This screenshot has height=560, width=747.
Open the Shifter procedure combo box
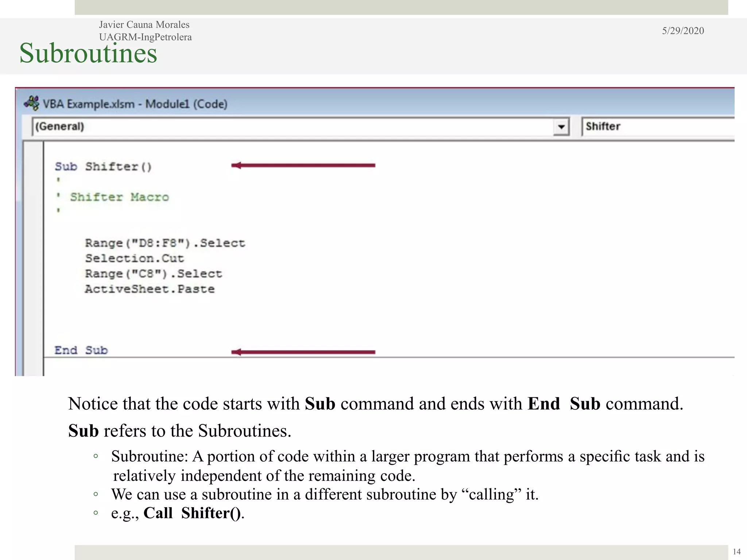[x=658, y=127]
